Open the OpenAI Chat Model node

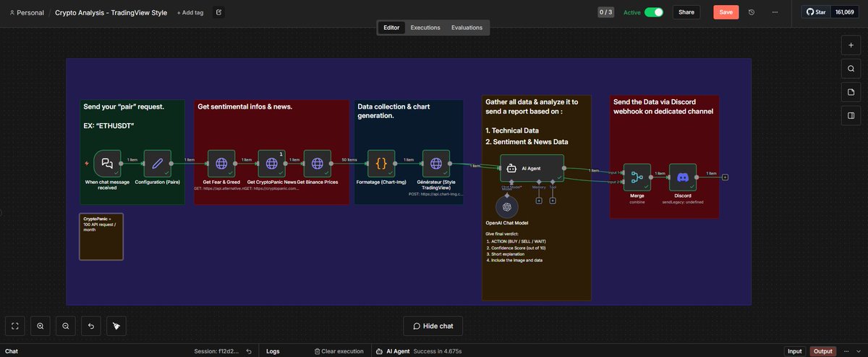click(x=508, y=206)
